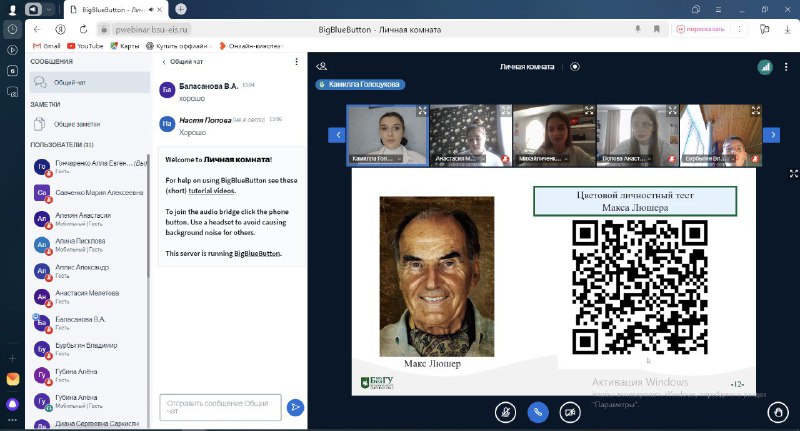Click microphone permission icon in address bar
Viewport: 800px width, 431px height.
click(x=638, y=29)
